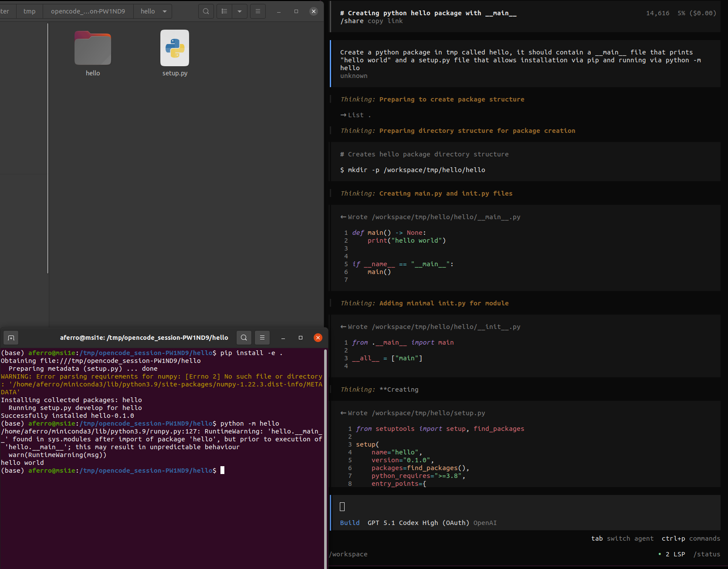The image size is (728, 569).
Task: Expand the view options dropdown arrow
Action: [240, 11]
